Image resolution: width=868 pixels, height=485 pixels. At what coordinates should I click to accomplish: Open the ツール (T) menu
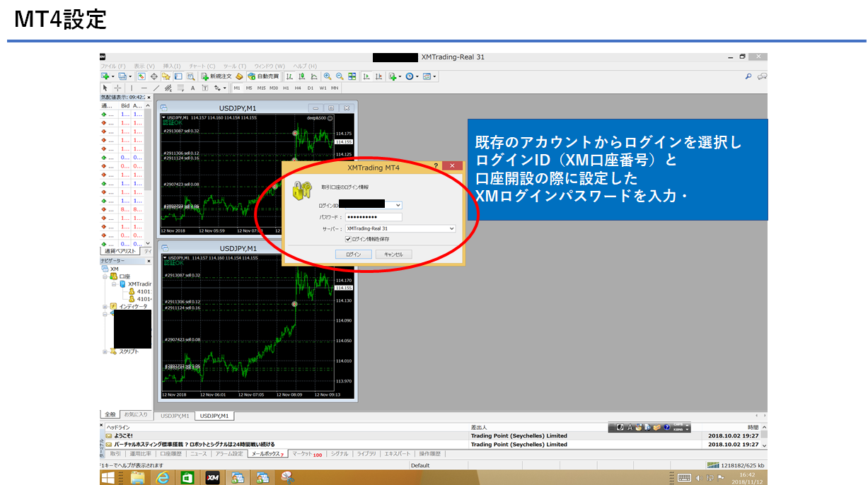click(x=234, y=66)
